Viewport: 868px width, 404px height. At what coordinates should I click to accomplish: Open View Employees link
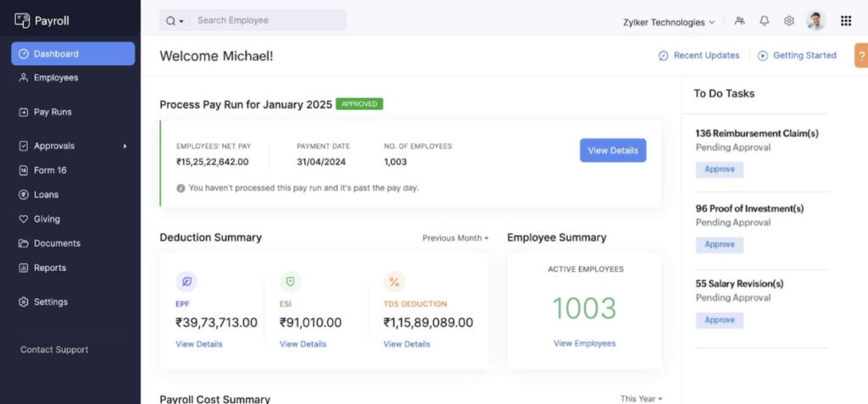585,344
